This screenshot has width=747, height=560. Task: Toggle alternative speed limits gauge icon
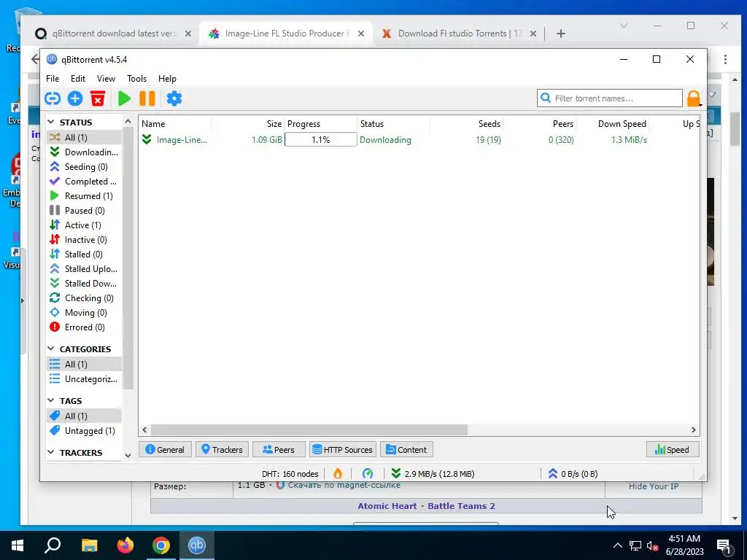pyautogui.click(x=368, y=473)
